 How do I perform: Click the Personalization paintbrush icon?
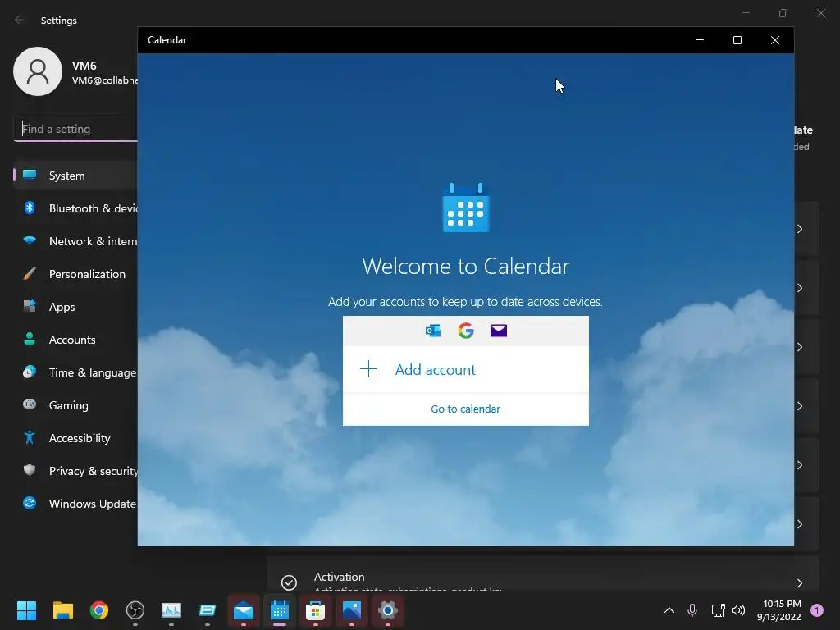coord(30,274)
